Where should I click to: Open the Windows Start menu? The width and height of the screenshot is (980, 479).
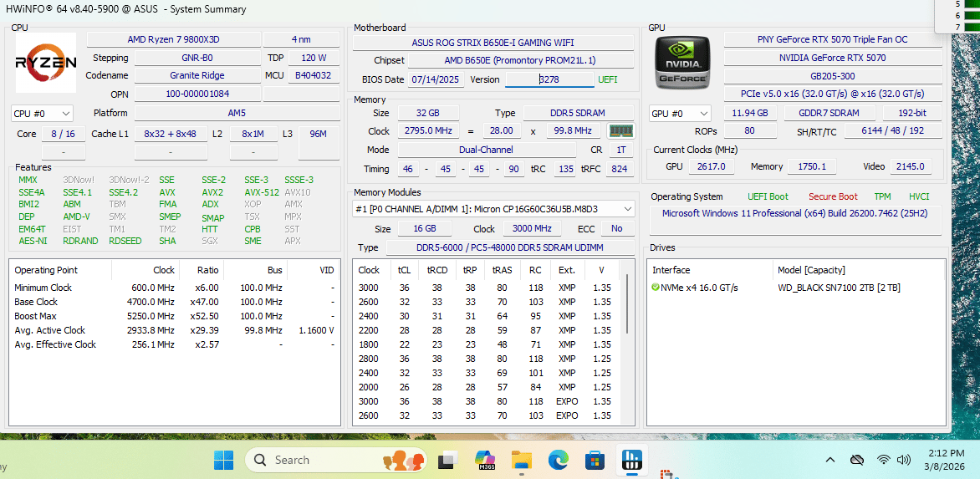223,461
